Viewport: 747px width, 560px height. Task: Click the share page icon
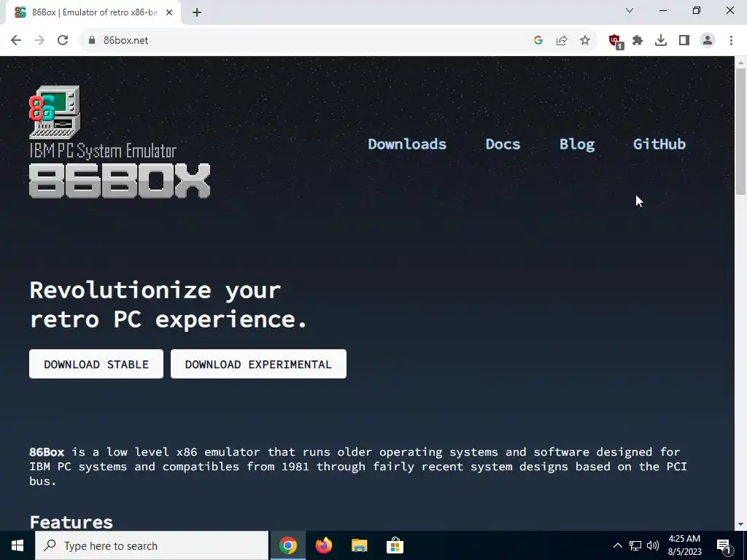562,41
